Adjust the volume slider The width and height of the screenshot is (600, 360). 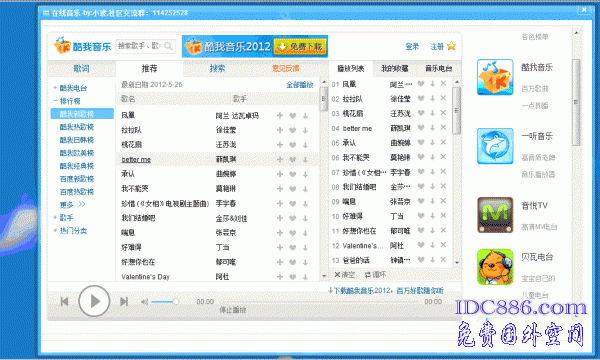point(165,302)
